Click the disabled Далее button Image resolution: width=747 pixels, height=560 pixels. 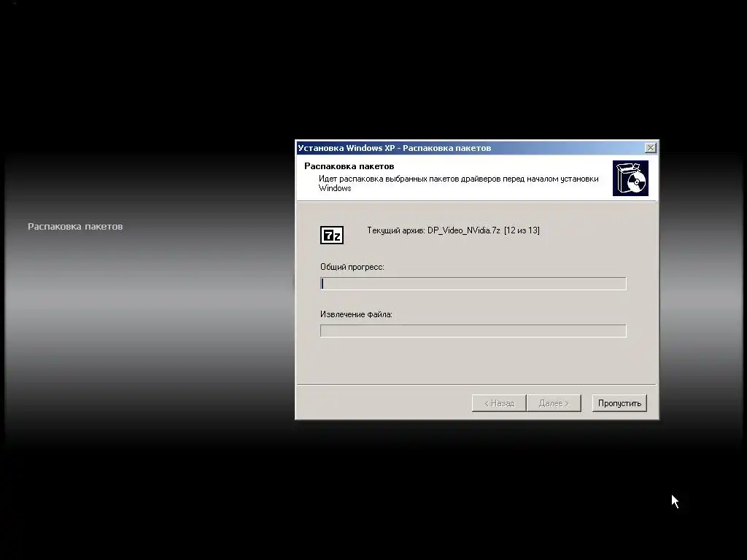coord(554,403)
